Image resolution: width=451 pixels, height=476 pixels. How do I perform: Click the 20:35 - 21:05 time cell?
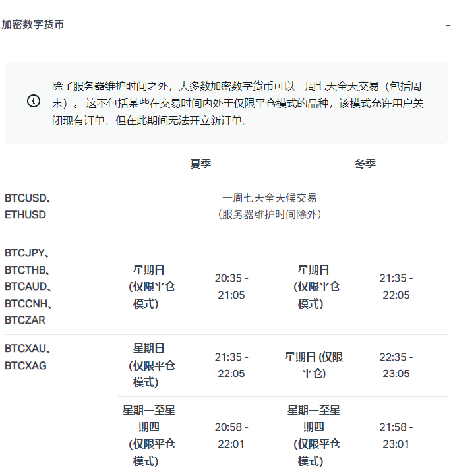click(231, 286)
